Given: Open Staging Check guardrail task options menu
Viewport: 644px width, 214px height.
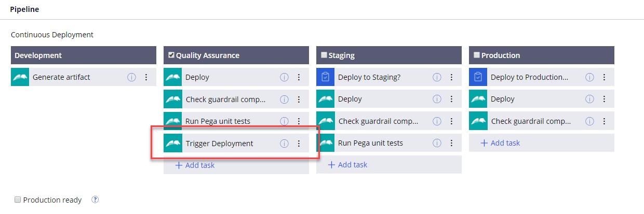Looking at the screenshot, I should pos(451,121).
